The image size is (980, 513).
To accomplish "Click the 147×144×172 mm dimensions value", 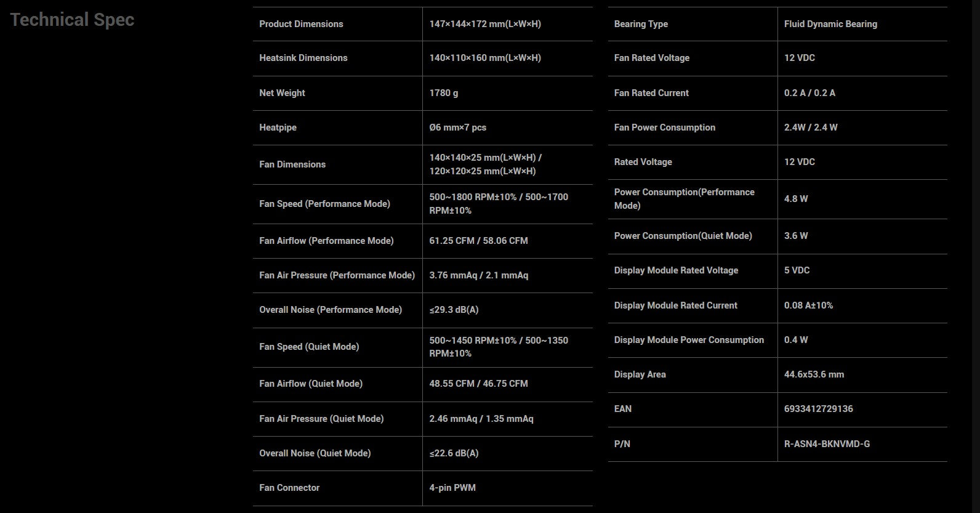I will pyautogui.click(x=485, y=24).
